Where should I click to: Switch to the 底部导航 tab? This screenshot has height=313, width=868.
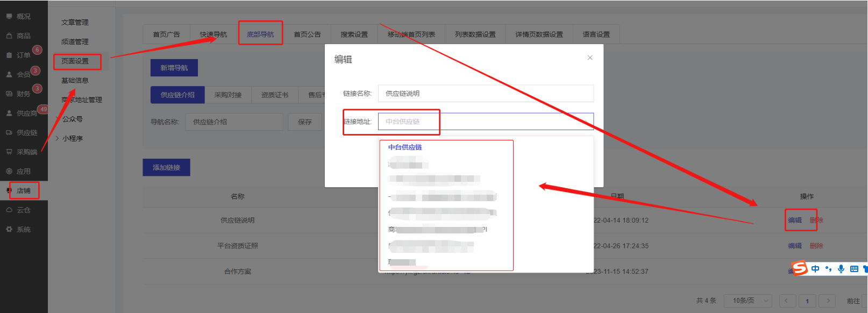tap(260, 34)
